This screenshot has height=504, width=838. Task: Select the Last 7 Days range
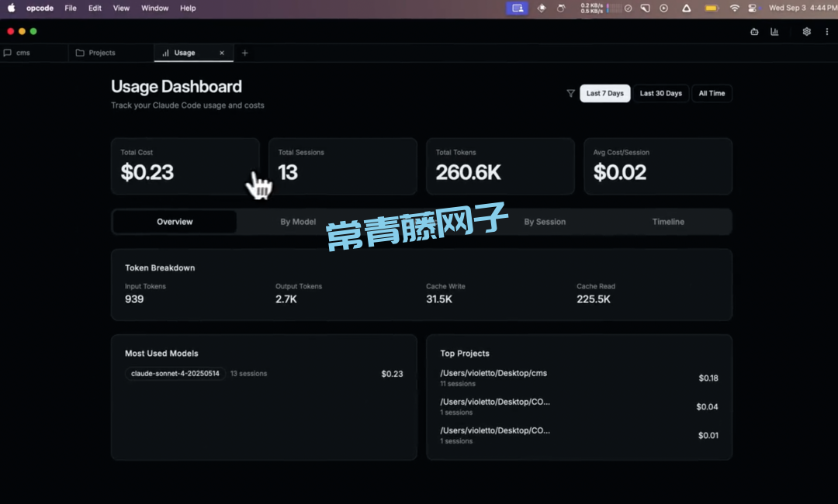coord(604,94)
